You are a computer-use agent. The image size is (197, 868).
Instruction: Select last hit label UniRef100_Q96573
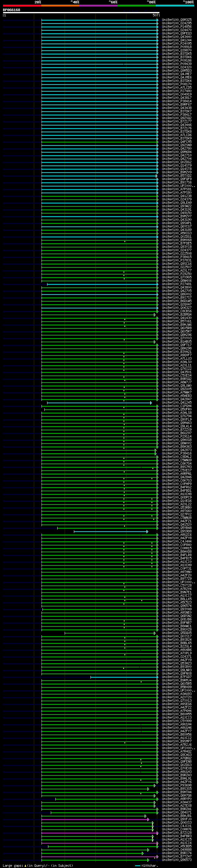177,860
